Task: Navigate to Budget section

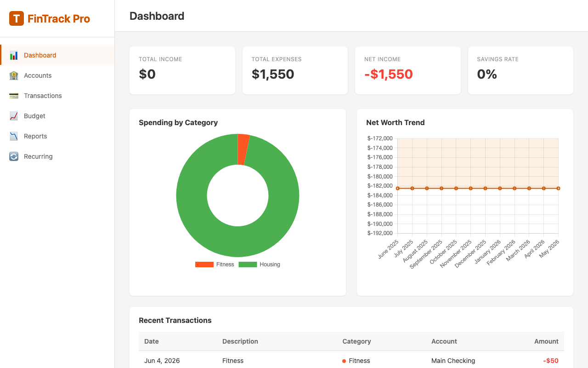Action: pyautogui.click(x=57, y=116)
